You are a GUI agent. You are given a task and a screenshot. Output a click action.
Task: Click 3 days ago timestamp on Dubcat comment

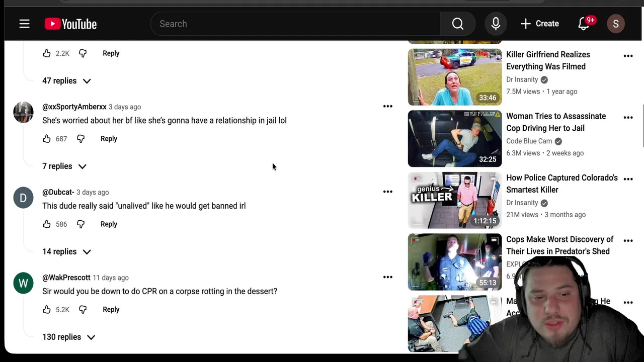click(x=93, y=193)
